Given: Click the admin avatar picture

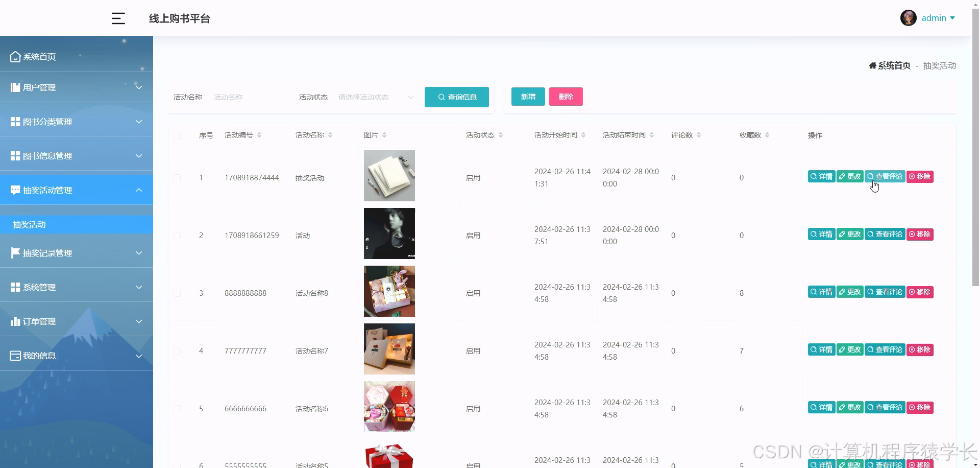Looking at the screenshot, I should tap(909, 18).
